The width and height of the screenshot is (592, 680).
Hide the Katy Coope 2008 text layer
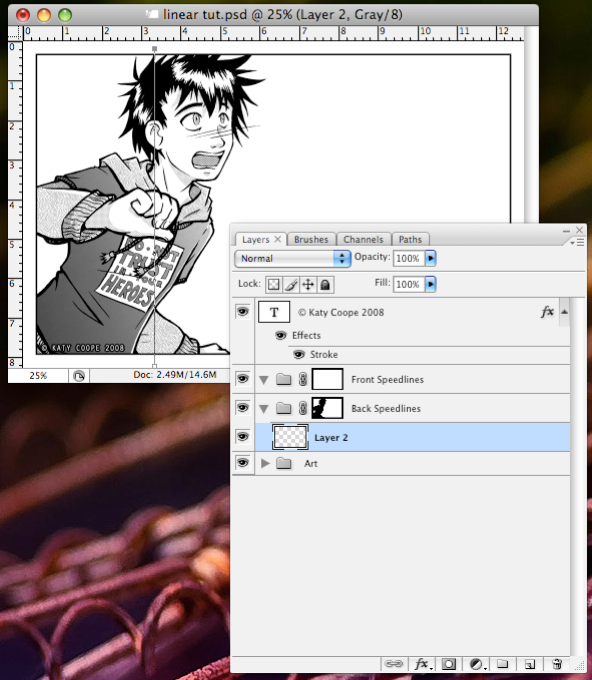click(x=243, y=311)
